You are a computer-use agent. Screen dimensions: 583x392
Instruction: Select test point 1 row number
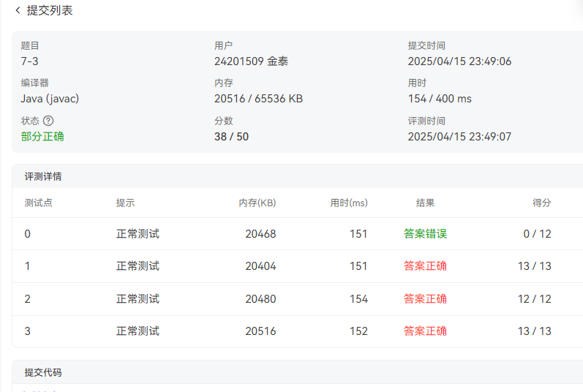(x=28, y=266)
